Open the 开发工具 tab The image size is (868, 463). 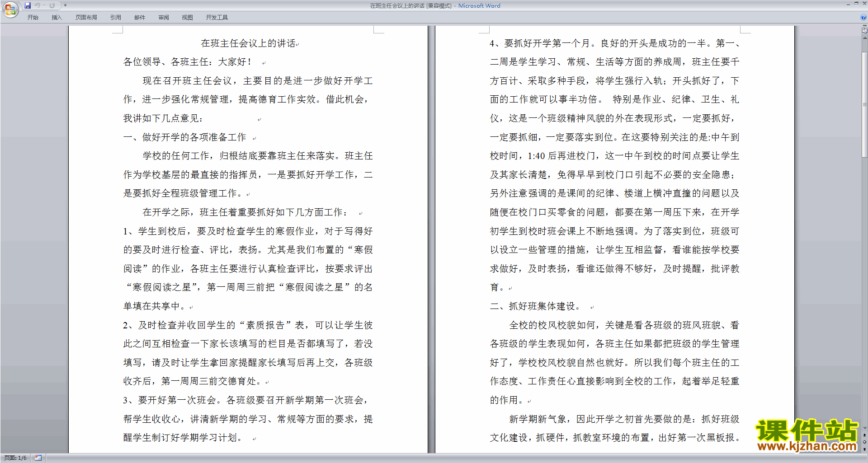point(217,18)
